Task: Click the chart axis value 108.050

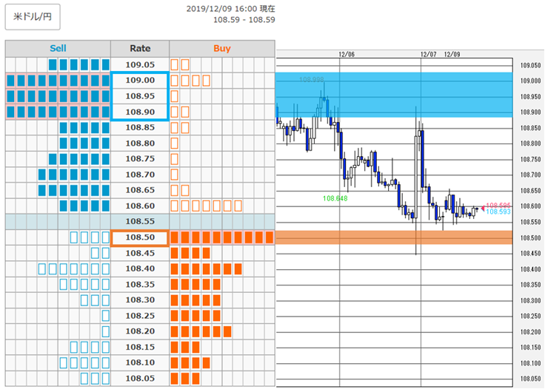Action: [530, 379]
